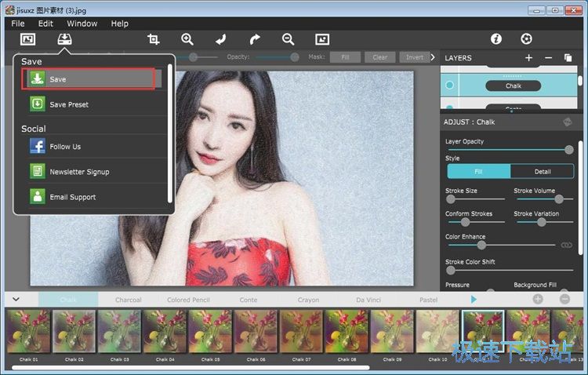The image size is (588, 375).
Task: Open the info icon in the toolbar
Action: click(495, 39)
